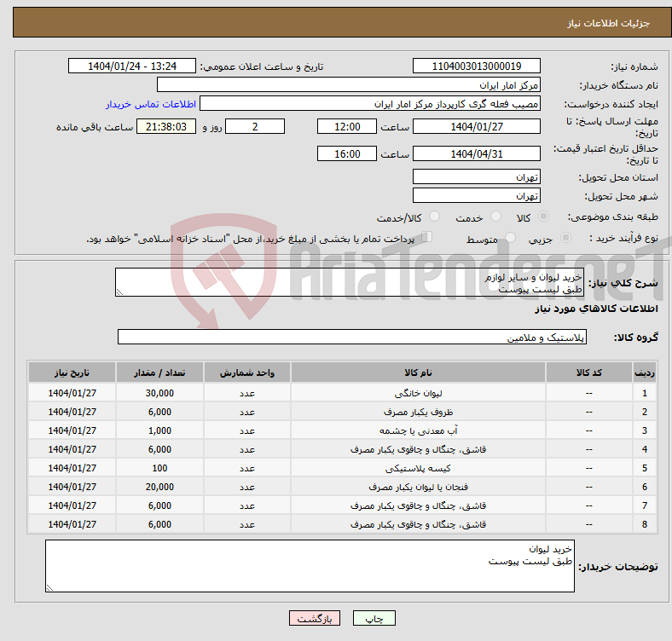Screen dimensions: 672x641
Task: Click the جزئیات اطلاعات نیاز page title
Action: pyautogui.click(x=609, y=23)
